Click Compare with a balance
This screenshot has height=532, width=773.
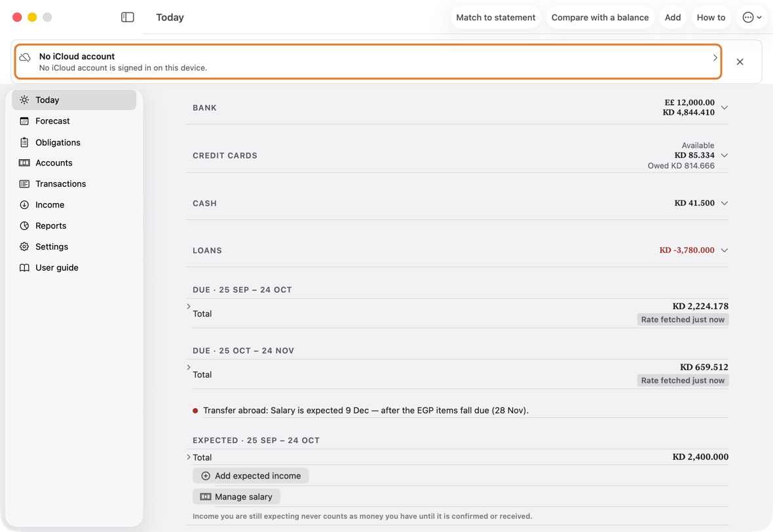[x=600, y=17]
